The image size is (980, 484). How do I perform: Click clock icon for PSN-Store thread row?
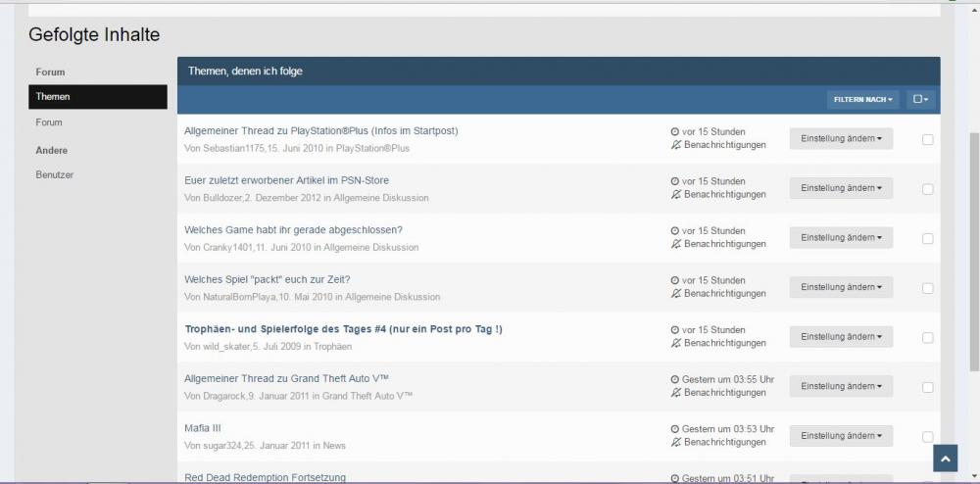(674, 181)
